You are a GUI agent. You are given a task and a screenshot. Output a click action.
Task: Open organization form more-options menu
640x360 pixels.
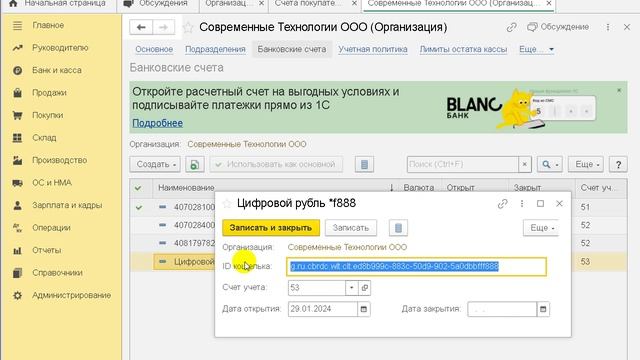point(608,27)
